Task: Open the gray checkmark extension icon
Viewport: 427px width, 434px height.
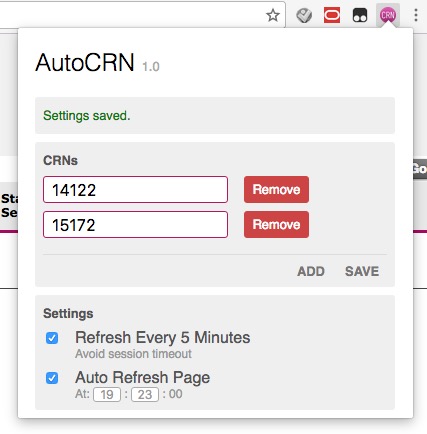Action: tap(304, 15)
